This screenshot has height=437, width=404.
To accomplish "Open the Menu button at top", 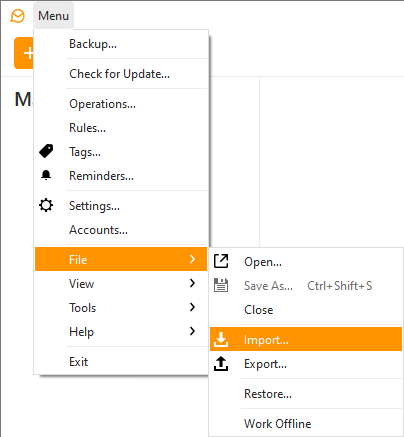I will (53, 16).
